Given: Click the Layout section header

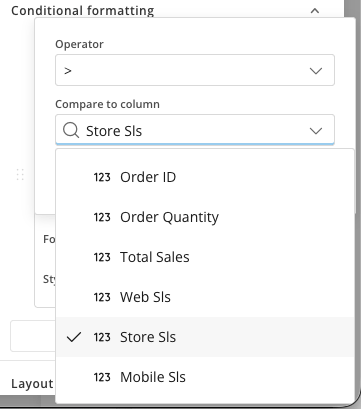Looking at the screenshot, I should pyautogui.click(x=32, y=384).
